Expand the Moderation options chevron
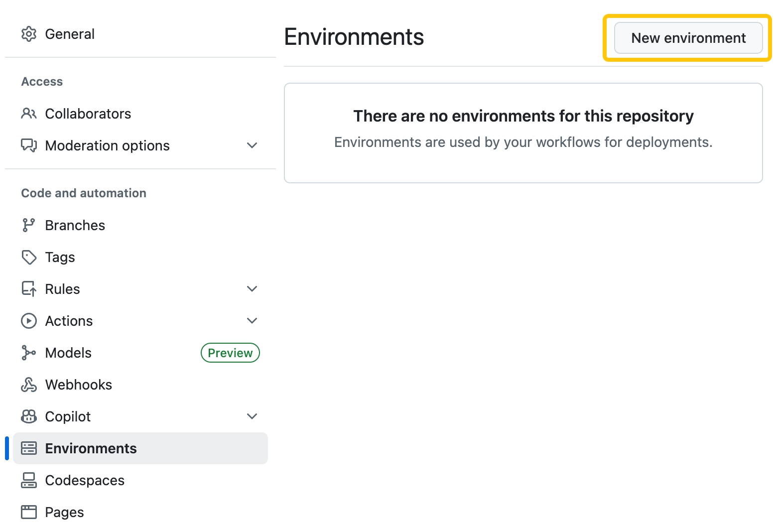This screenshot has height=532, width=777. (x=252, y=145)
